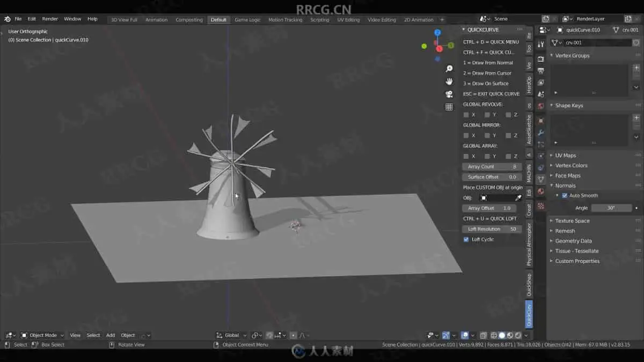Open the View Layer properties tab icon

tap(540, 82)
